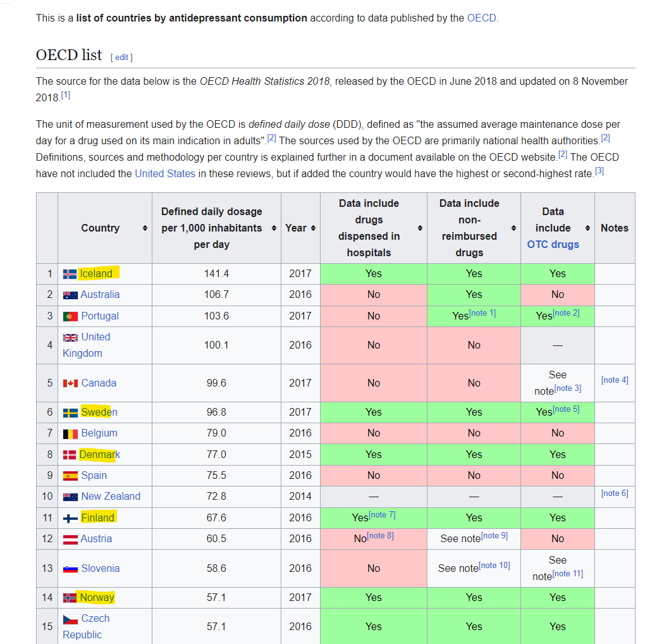Click the New Zealand flag icon
657x644 pixels.
tap(70, 497)
